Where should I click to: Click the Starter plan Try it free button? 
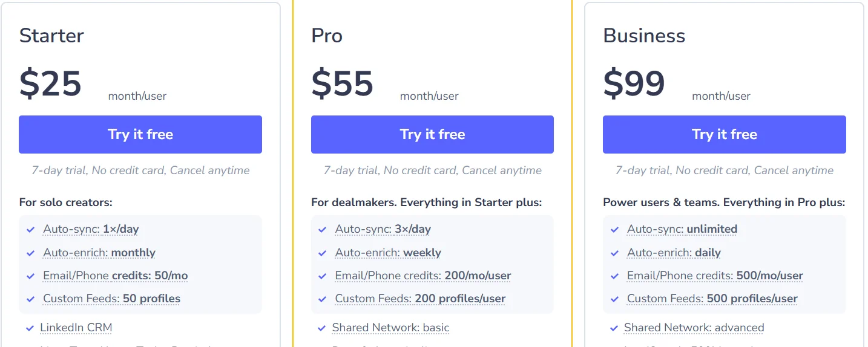point(140,134)
